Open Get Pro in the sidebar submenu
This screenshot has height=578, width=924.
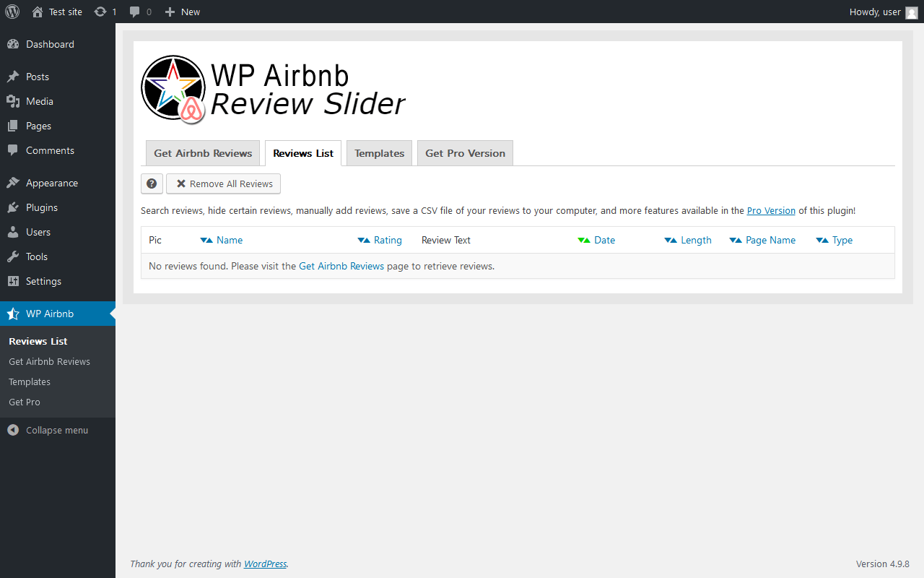25,402
